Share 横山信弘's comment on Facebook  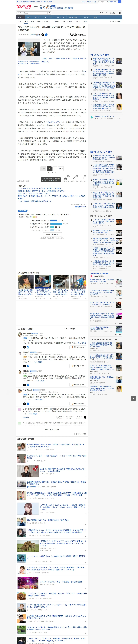[28, 385]
